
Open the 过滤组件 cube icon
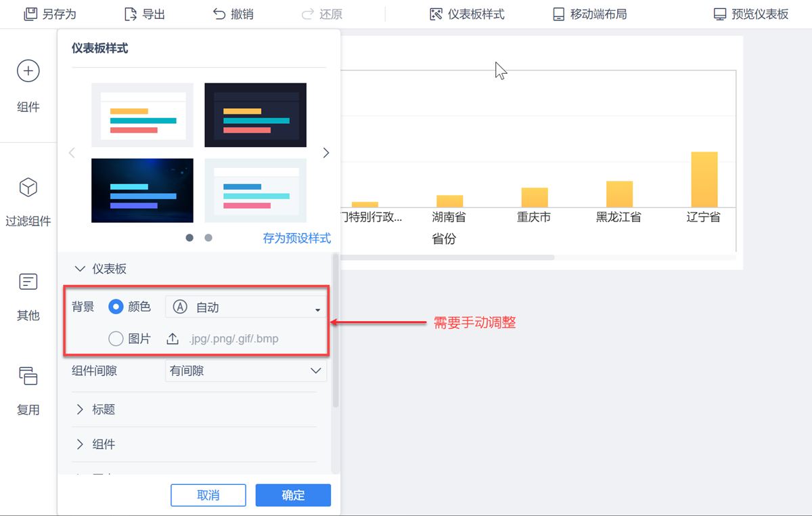pyautogui.click(x=28, y=188)
